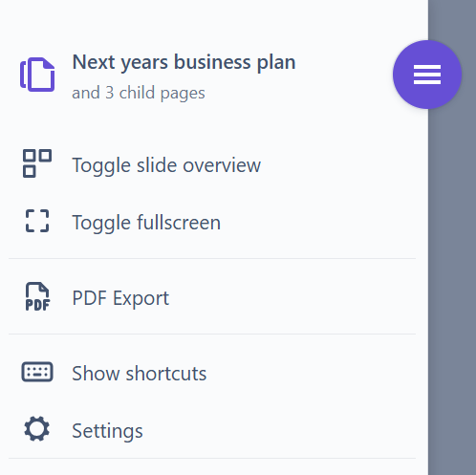Viewport: 476px width, 475px height.
Task: Click the Settings gear icon
Action: click(x=37, y=429)
